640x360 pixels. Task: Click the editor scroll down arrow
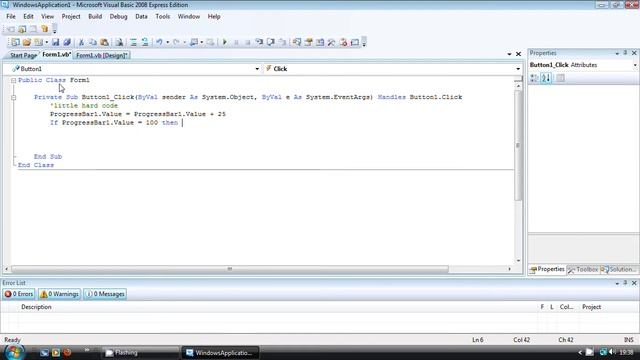pyautogui.click(x=518, y=261)
